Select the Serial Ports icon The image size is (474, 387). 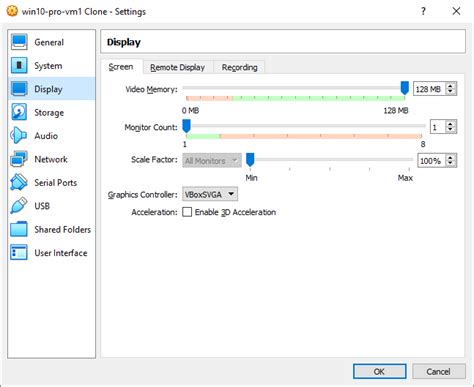coord(19,182)
